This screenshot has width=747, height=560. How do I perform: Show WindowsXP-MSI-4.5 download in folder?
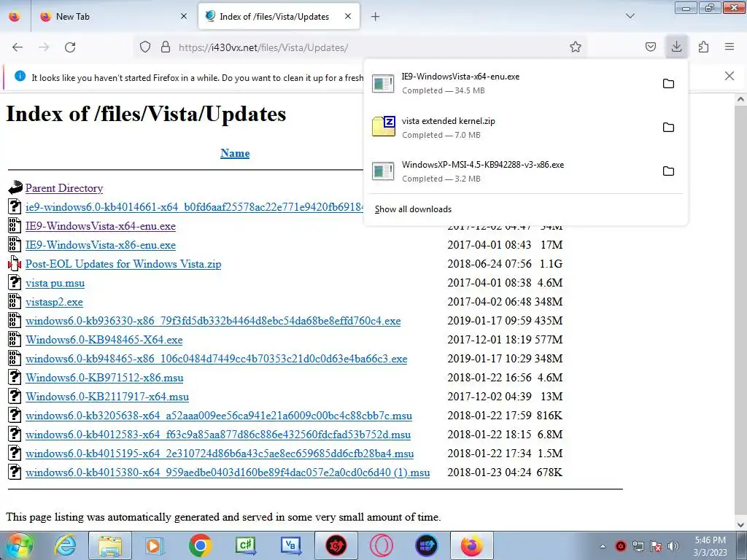click(x=668, y=171)
